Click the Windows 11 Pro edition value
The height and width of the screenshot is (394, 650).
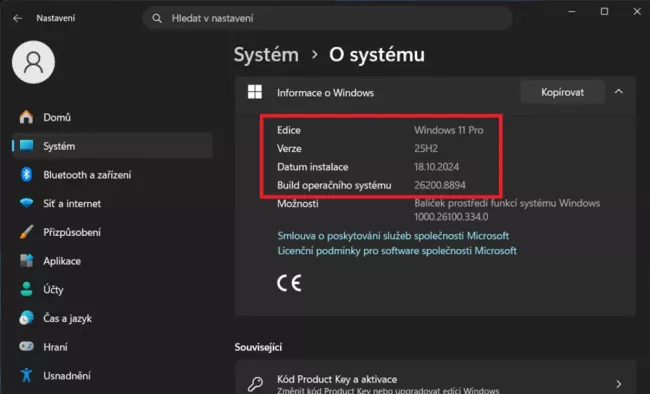pos(449,130)
